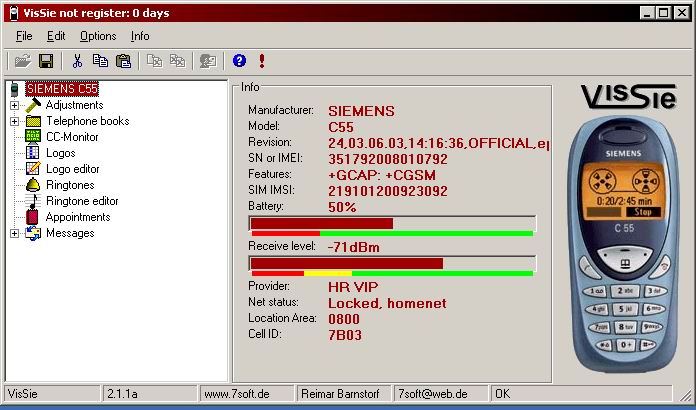Click the battery level progress bar
The width and height of the screenshot is (696, 410).
click(x=392, y=224)
